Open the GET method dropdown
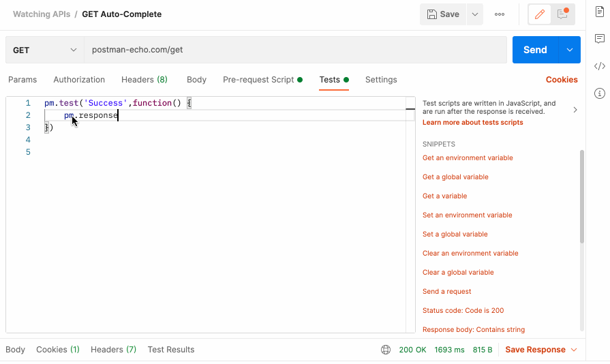610x364 pixels. coord(44,50)
